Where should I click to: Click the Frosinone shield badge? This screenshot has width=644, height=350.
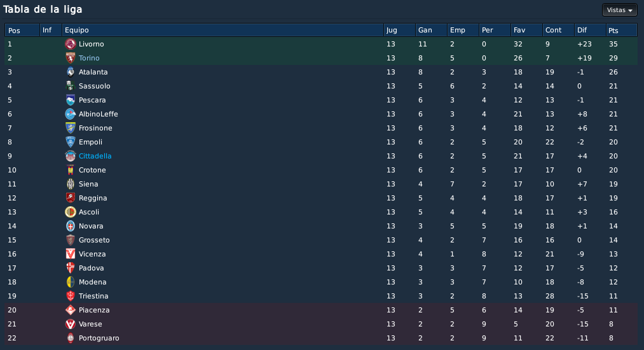click(71, 128)
